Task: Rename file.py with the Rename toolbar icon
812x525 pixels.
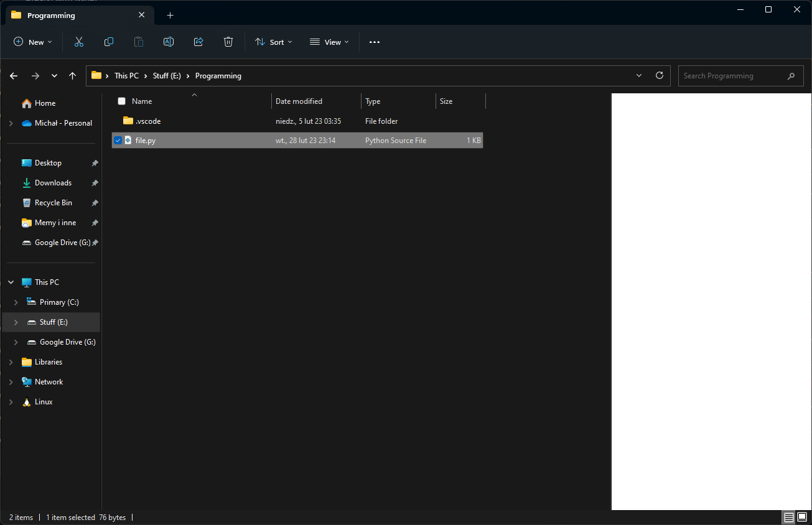Action: 168,42
